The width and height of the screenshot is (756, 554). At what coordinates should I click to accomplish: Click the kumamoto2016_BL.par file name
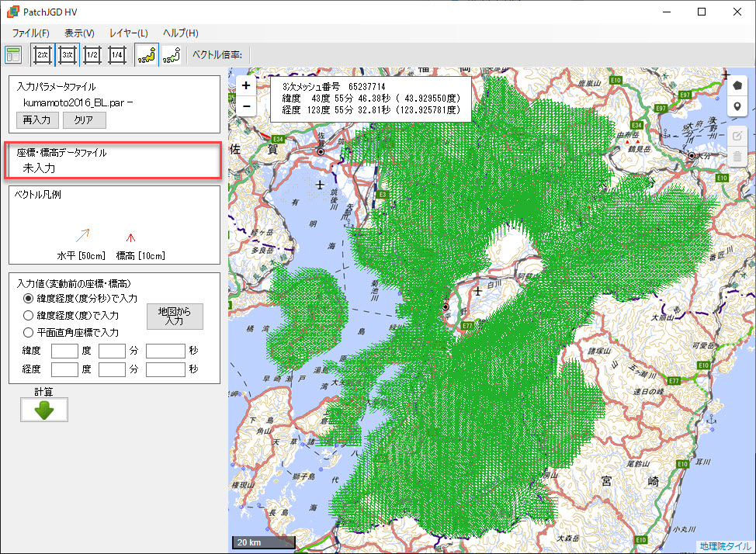[x=74, y=102]
